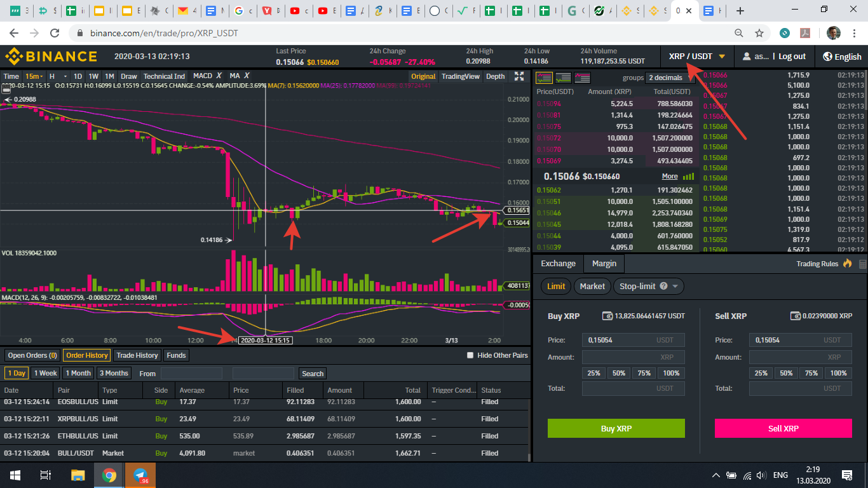Viewport: 868px width, 488px height.
Task: Switch chart to Depth view
Action: (x=495, y=76)
